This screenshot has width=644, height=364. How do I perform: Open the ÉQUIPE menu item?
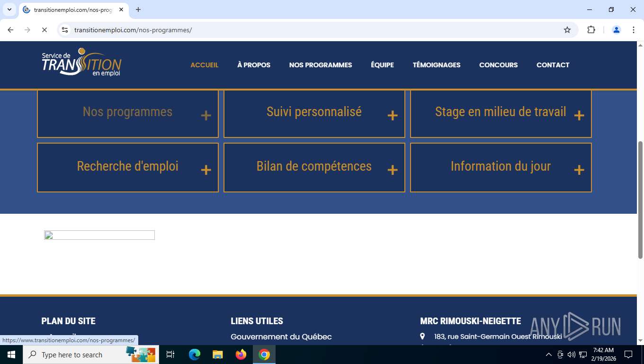382,65
